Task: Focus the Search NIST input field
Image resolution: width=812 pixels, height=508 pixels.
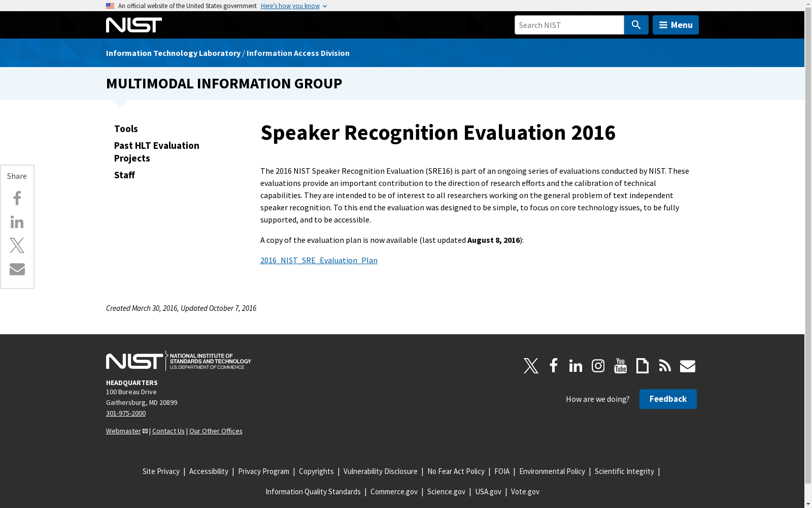Action: coord(569,25)
